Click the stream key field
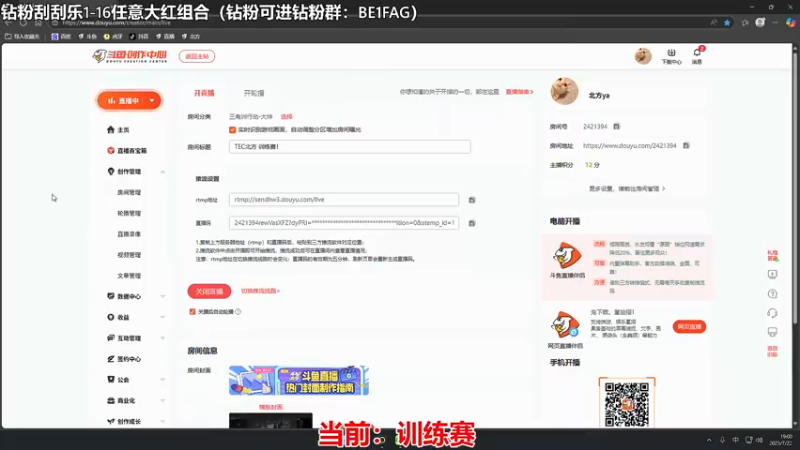 click(x=344, y=223)
